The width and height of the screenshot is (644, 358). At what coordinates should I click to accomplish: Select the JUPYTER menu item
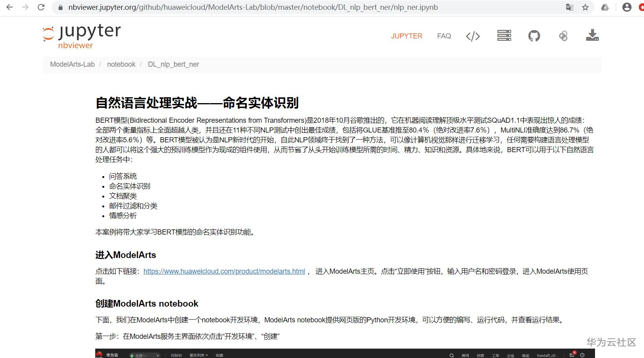click(x=406, y=36)
